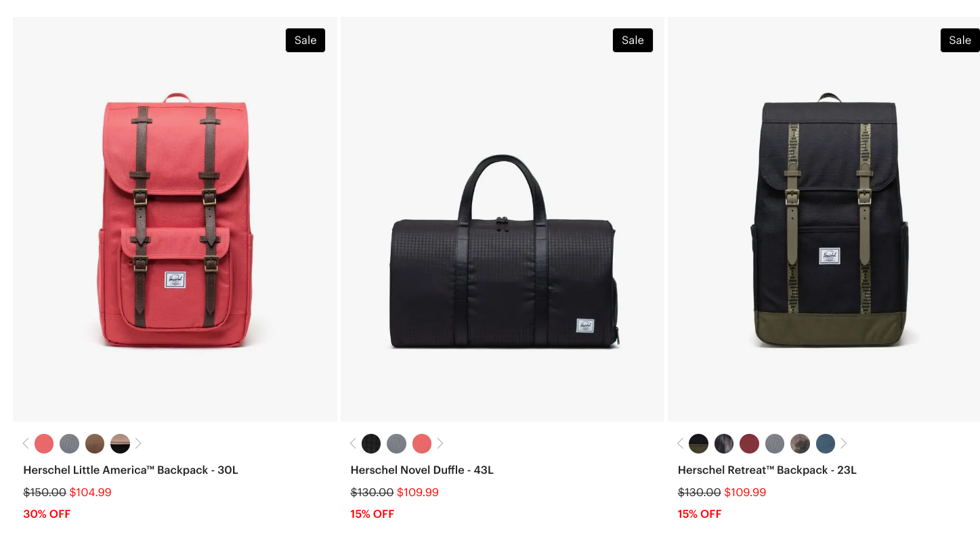Open Herschel Retreat Backpack - 23L product link
The width and height of the screenshot is (980, 553).
pyautogui.click(x=767, y=470)
